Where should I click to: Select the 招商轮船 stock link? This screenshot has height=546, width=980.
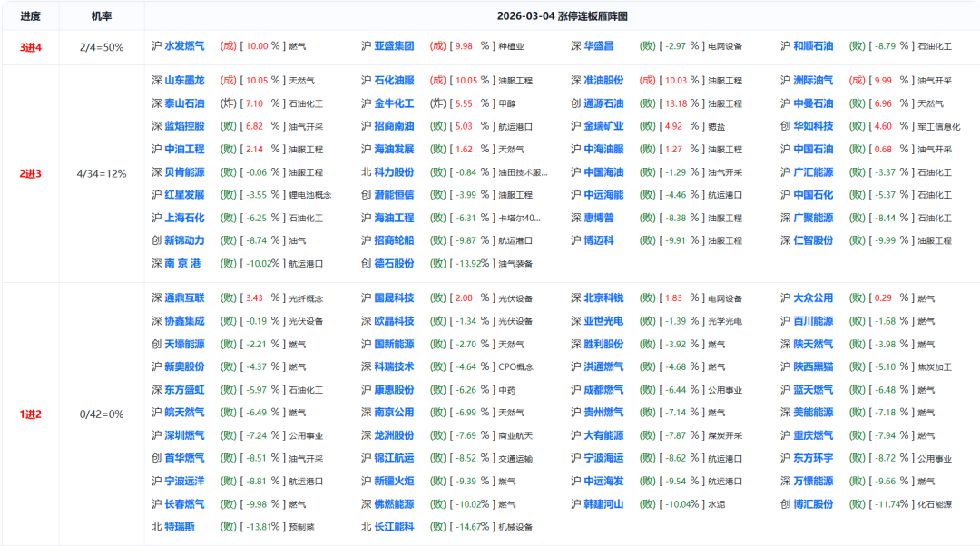(x=394, y=240)
